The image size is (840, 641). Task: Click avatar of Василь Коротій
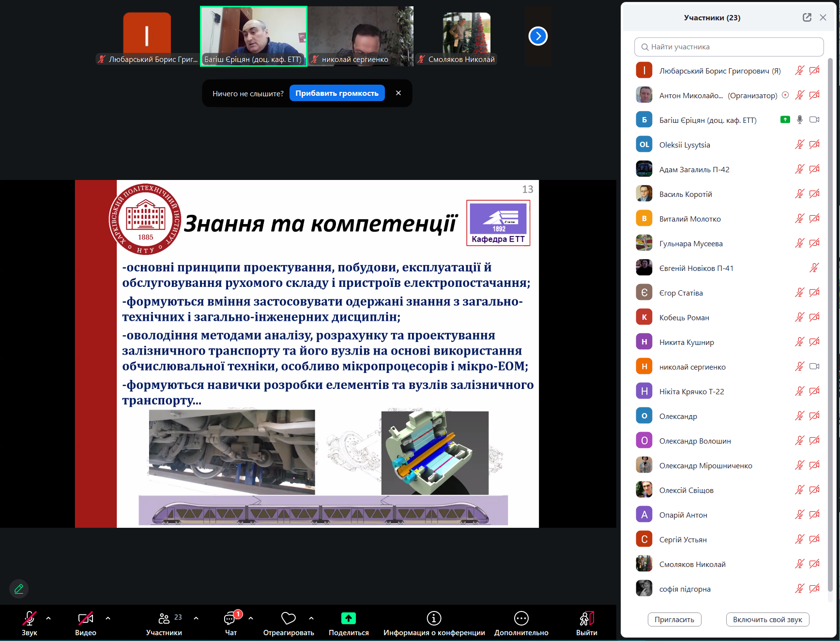[x=644, y=194]
